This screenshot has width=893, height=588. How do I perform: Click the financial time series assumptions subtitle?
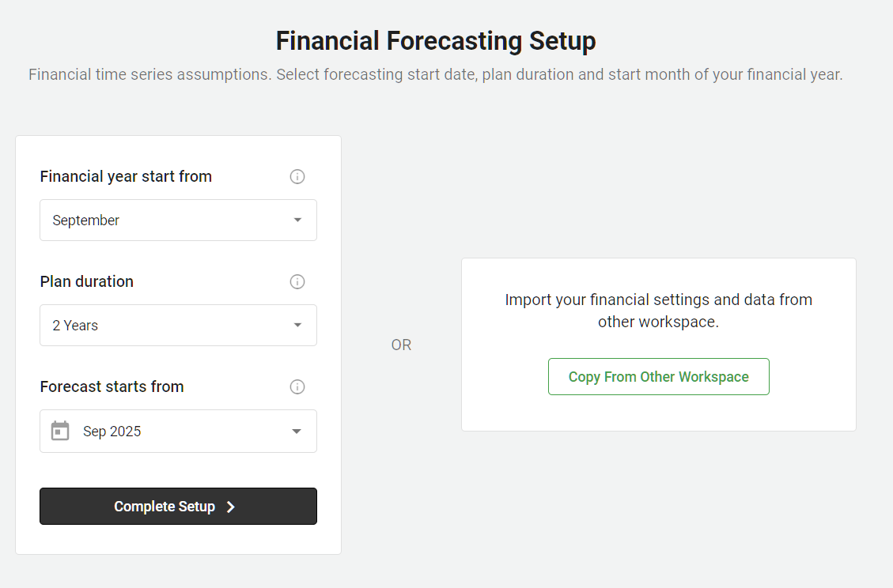pos(436,75)
